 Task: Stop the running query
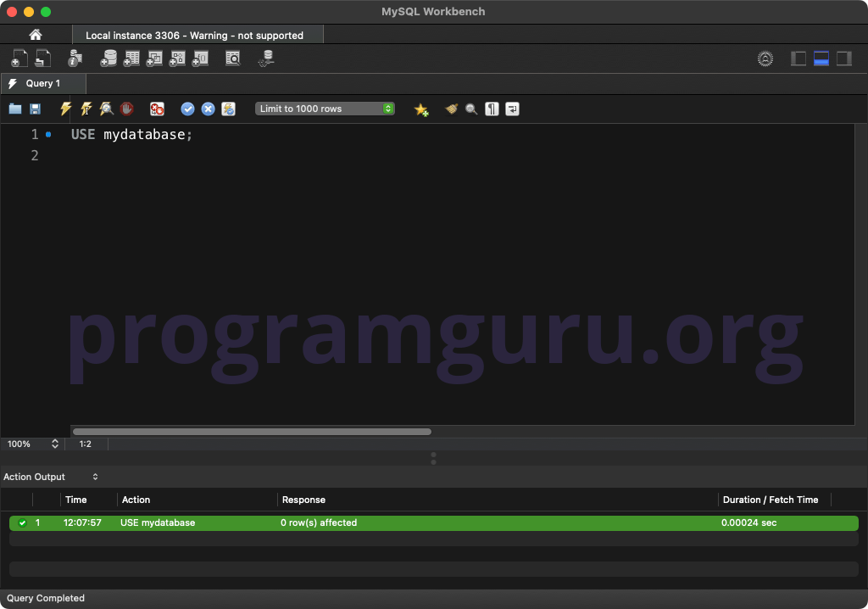(127, 109)
